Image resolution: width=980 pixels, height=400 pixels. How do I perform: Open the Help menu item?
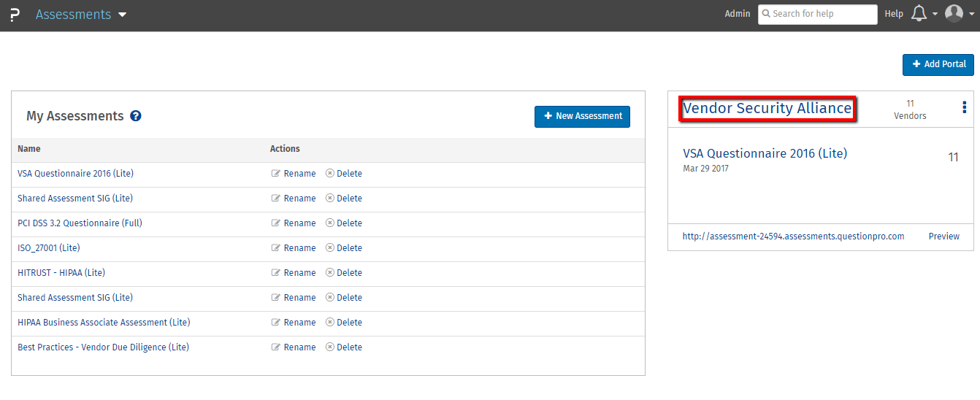[x=894, y=14]
